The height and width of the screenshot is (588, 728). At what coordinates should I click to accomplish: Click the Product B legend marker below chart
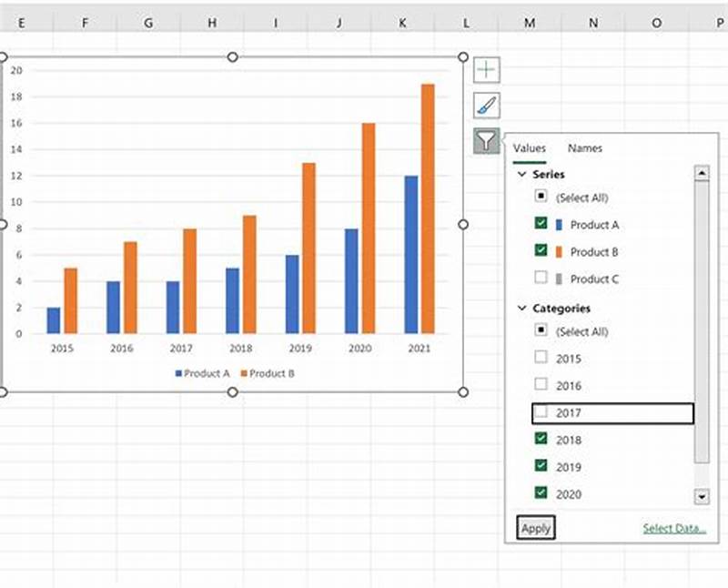pyautogui.click(x=243, y=372)
